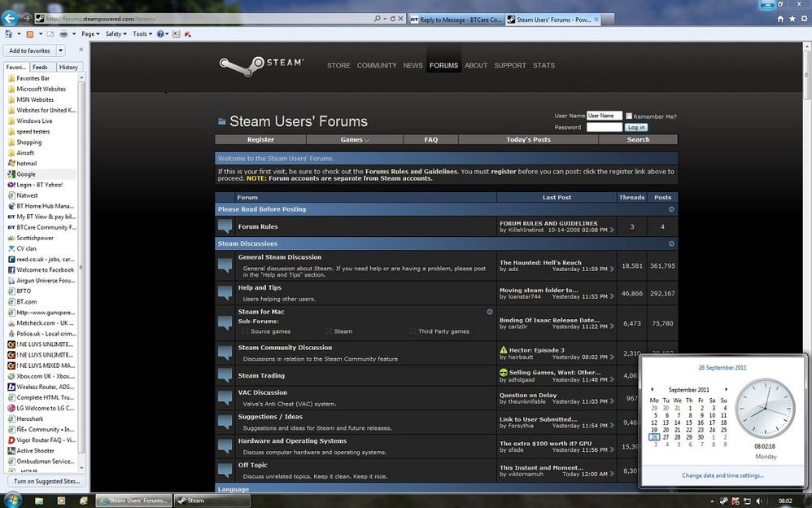Open the Change date and time settings link
812x508 pixels.
pos(723,475)
